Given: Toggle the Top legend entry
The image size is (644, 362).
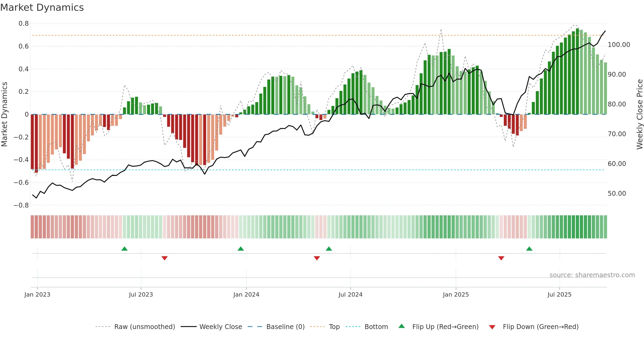Looking at the screenshot, I should [x=325, y=327].
